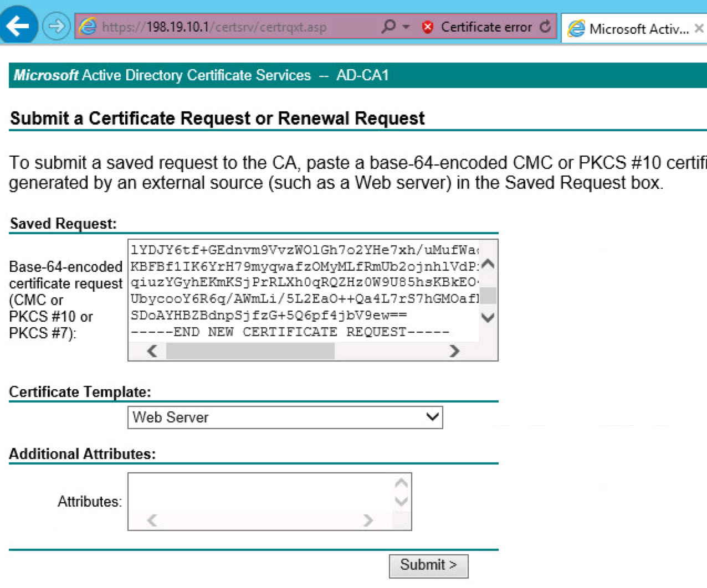The width and height of the screenshot is (707, 588).
Task: Click the Submit > button
Action: 428,565
